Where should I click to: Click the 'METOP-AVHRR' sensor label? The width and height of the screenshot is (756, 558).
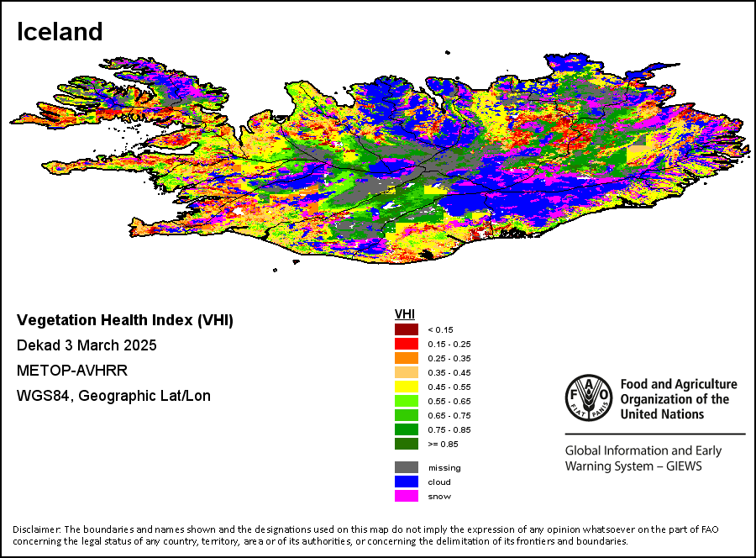tap(72, 371)
